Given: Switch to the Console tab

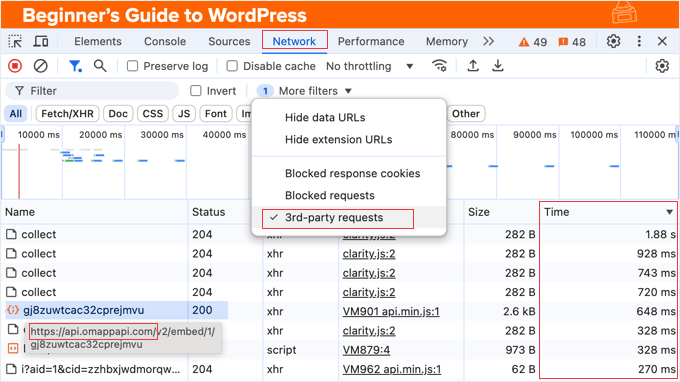Looking at the screenshot, I should (x=165, y=42).
